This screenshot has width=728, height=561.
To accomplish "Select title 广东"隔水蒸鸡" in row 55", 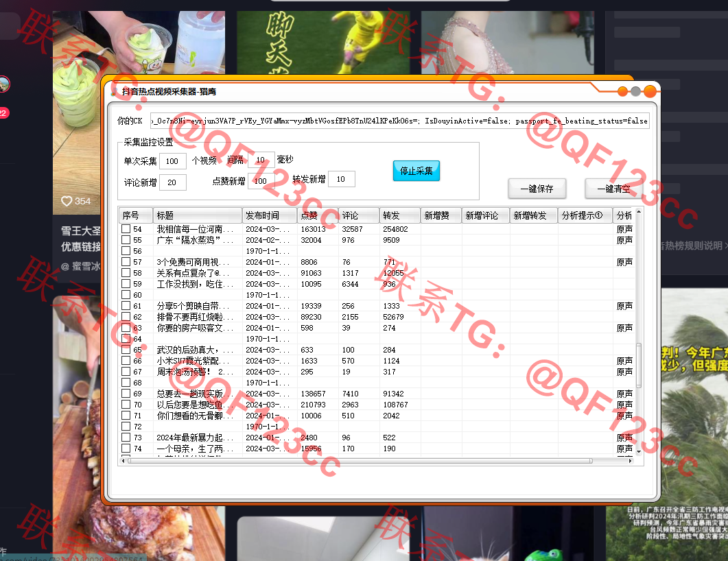I will [195, 240].
